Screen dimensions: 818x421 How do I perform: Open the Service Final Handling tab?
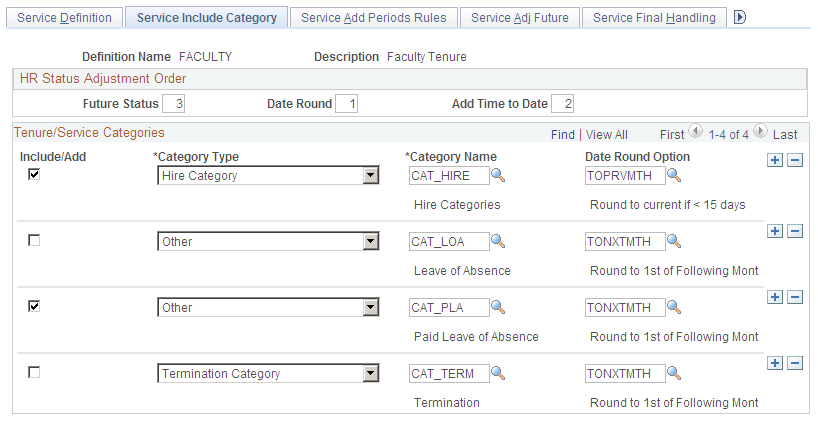654,18
